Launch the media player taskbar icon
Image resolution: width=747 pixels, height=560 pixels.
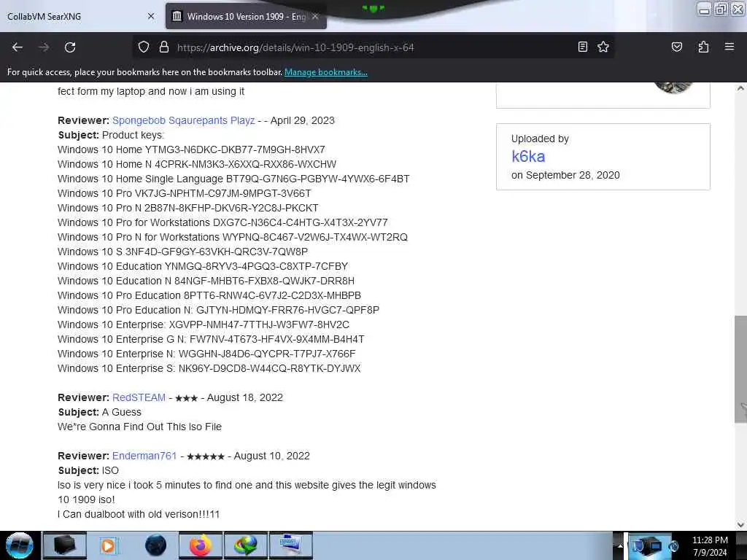(108, 545)
